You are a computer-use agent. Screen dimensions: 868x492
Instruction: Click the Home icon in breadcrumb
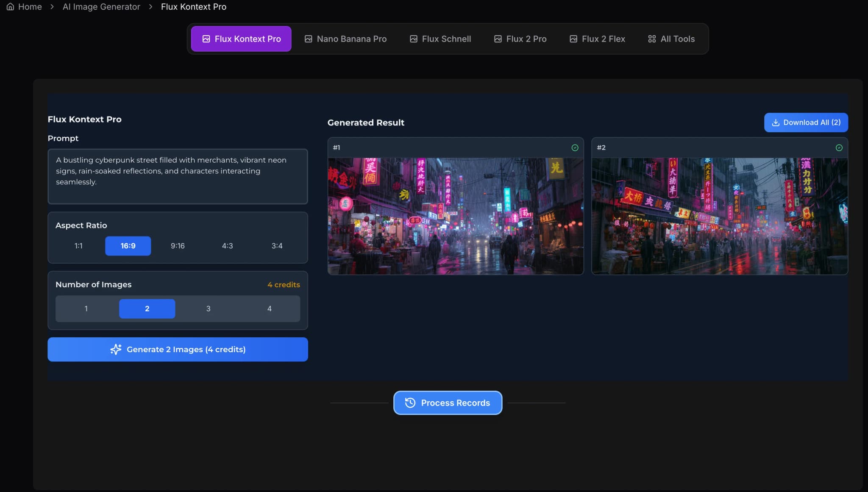coord(10,7)
